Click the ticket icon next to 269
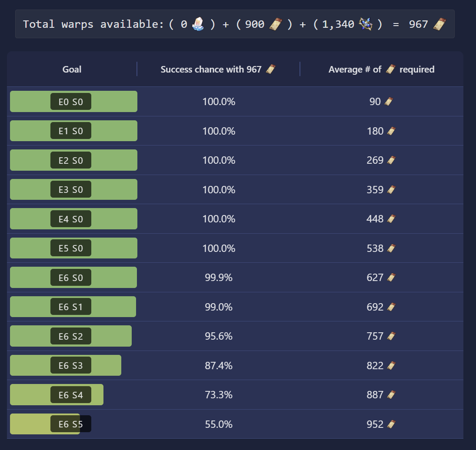Image resolution: width=476 pixels, height=450 pixels. pos(391,160)
